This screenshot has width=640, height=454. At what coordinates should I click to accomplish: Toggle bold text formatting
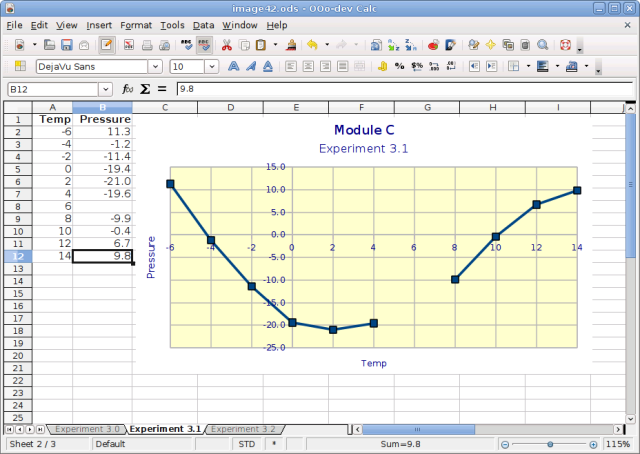pyautogui.click(x=234, y=67)
